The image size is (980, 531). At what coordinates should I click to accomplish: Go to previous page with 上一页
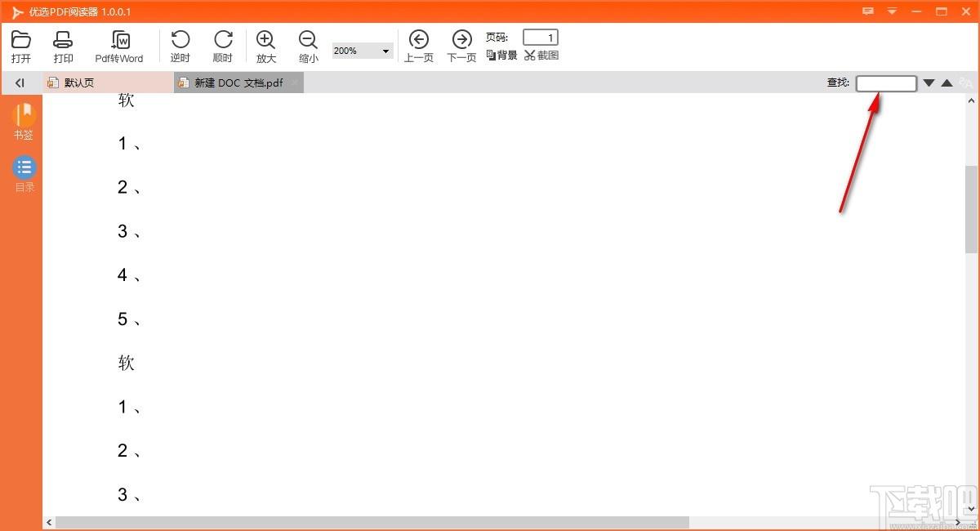419,47
